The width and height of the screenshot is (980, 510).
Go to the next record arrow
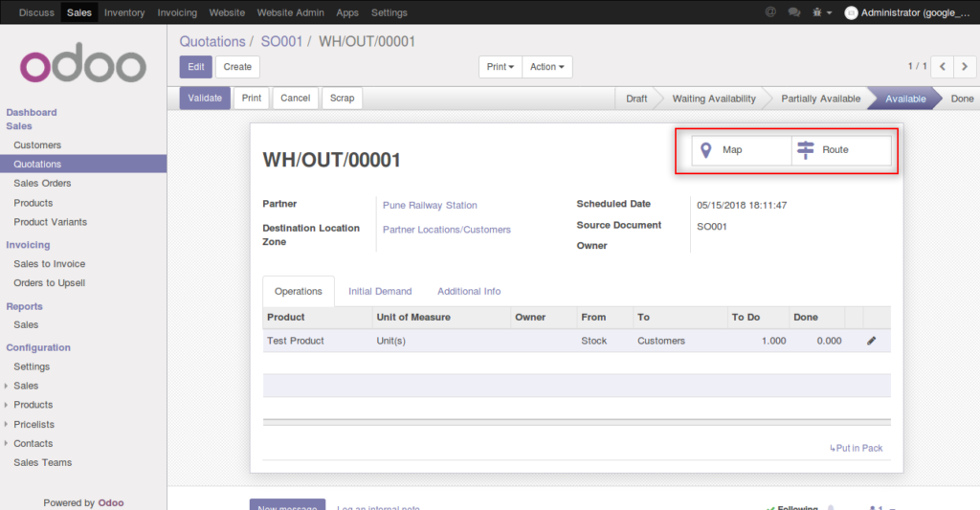[x=965, y=66]
